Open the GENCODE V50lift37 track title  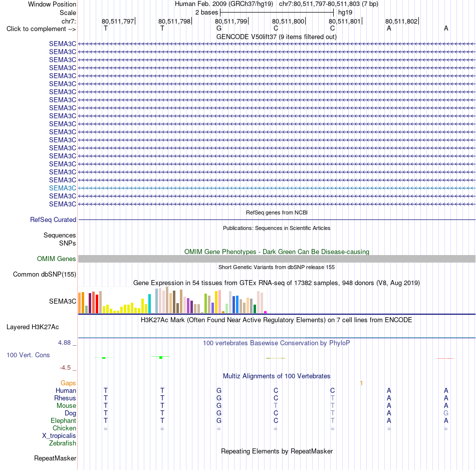(x=277, y=37)
